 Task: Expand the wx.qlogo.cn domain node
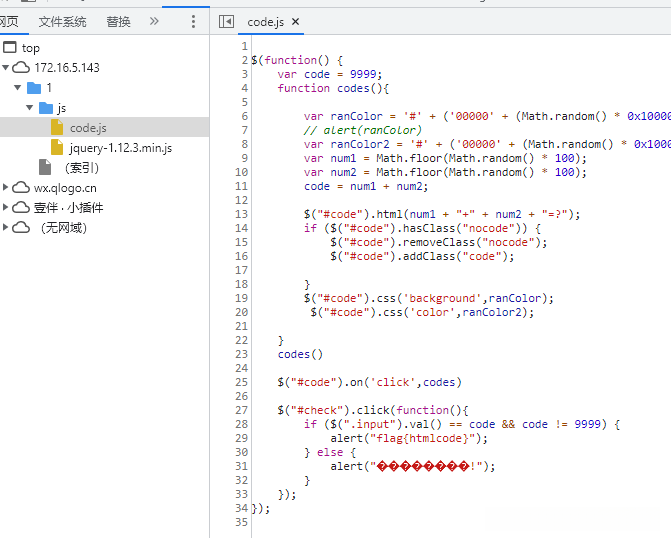tap(6, 187)
